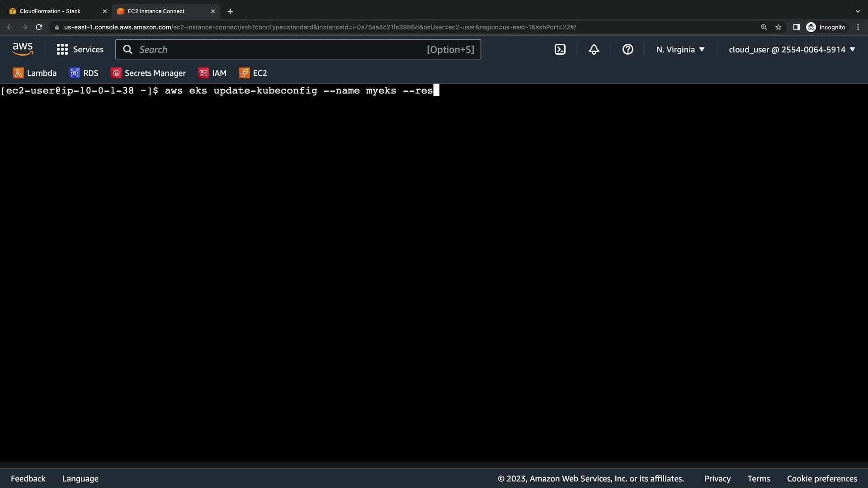Open the IAM favorites shortcut
The image size is (868, 488).
pyautogui.click(x=212, y=73)
